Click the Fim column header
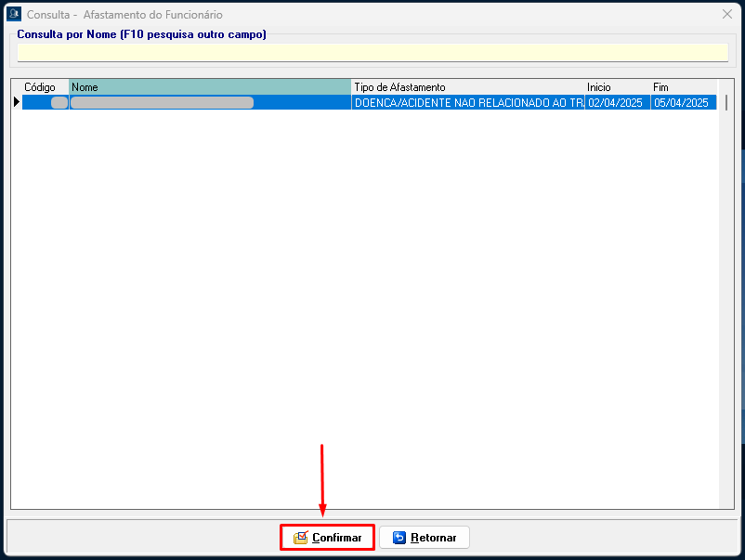 (683, 87)
